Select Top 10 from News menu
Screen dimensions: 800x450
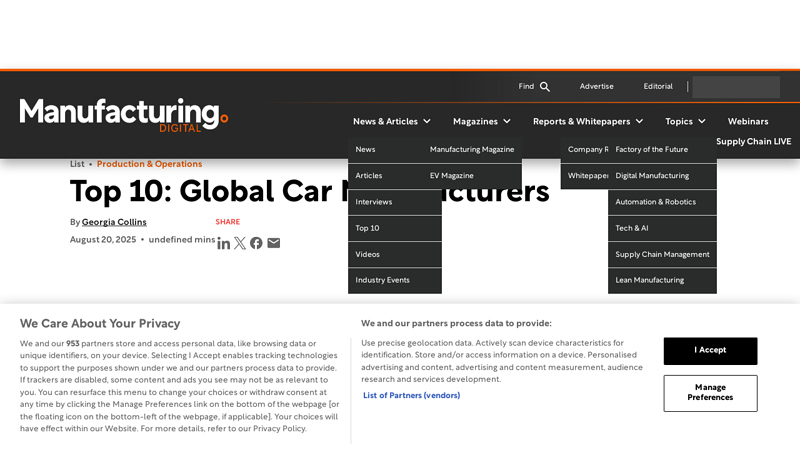coord(395,228)
